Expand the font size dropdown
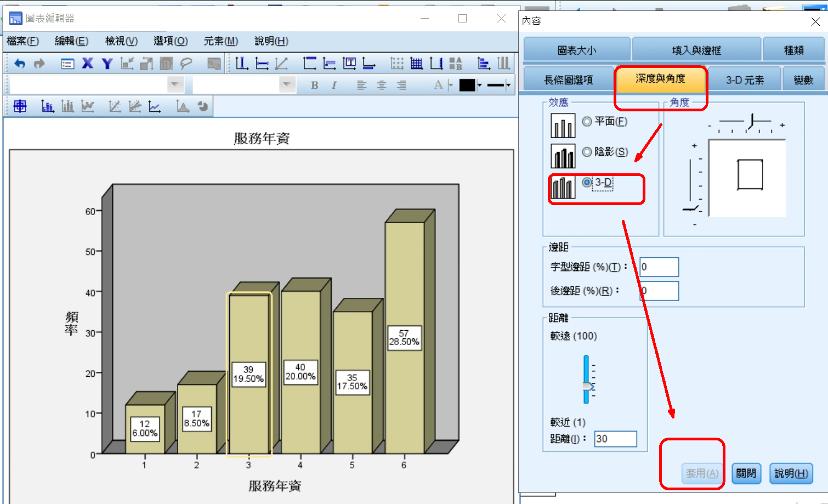This screenshot has height=504, width=828. point(286,84)
